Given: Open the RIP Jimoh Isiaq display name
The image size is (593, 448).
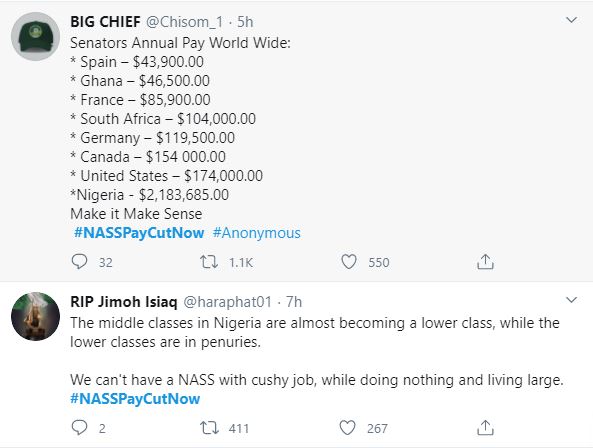Looking at the screenshot, I should click(x=124, y=302).
